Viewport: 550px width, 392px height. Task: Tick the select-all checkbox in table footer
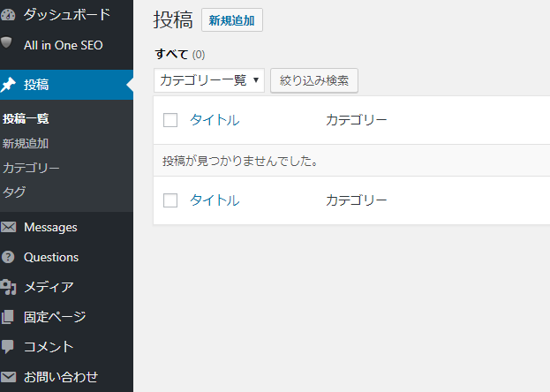170,200
